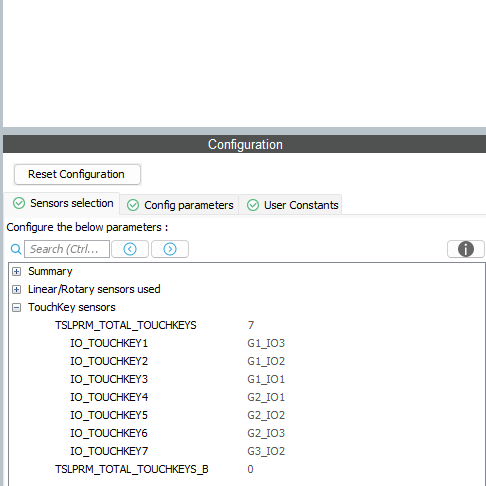Select the IO_TOUCHKEY3 row label
The width and height of the screenshot is (486, 486).
point(109,379)
